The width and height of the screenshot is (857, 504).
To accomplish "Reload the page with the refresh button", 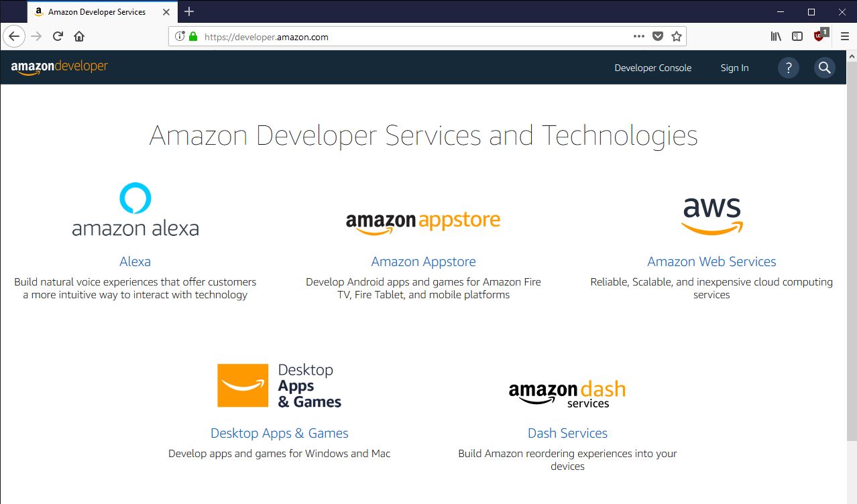I will pos(58,37).
